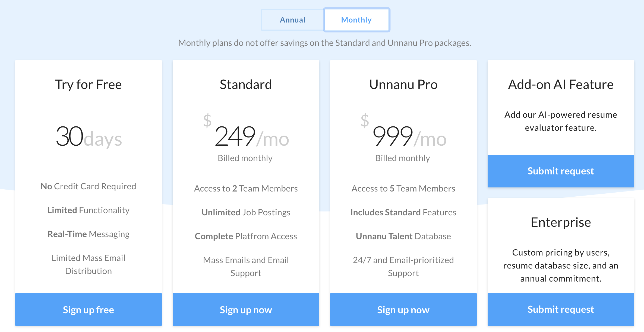The image size is (644, 332).
Task: Click the $999/mo price
Action: (x=403, y=136)
